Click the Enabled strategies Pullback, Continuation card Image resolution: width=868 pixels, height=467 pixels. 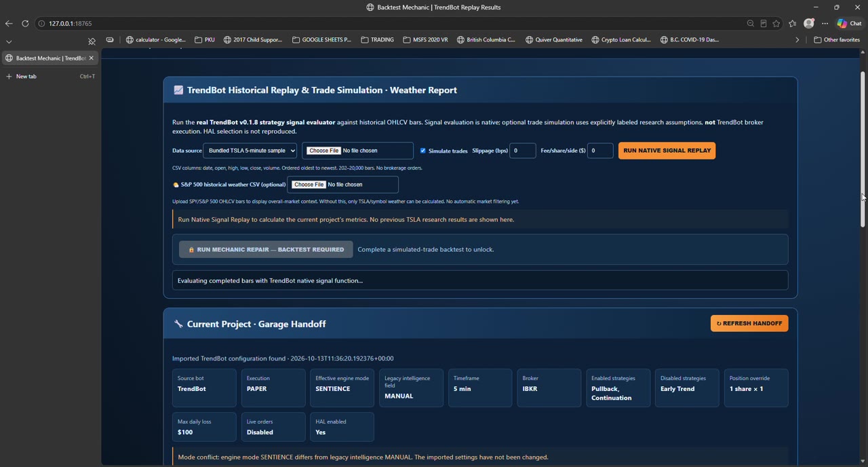618,388
